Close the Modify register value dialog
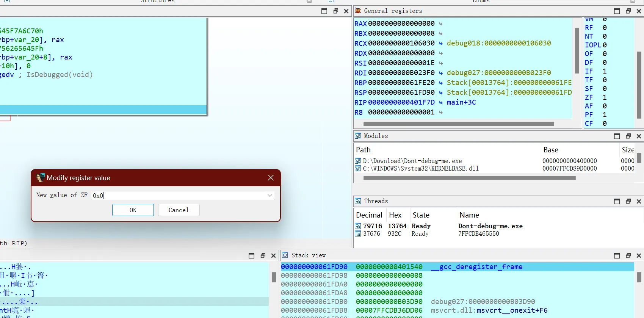The width and height of the screenshot is (644, 318). (271, 178)
